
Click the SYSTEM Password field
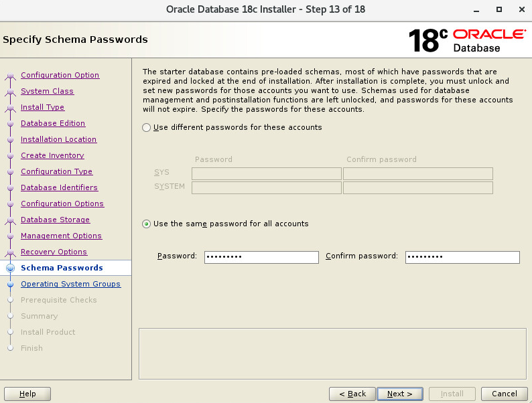267,187
